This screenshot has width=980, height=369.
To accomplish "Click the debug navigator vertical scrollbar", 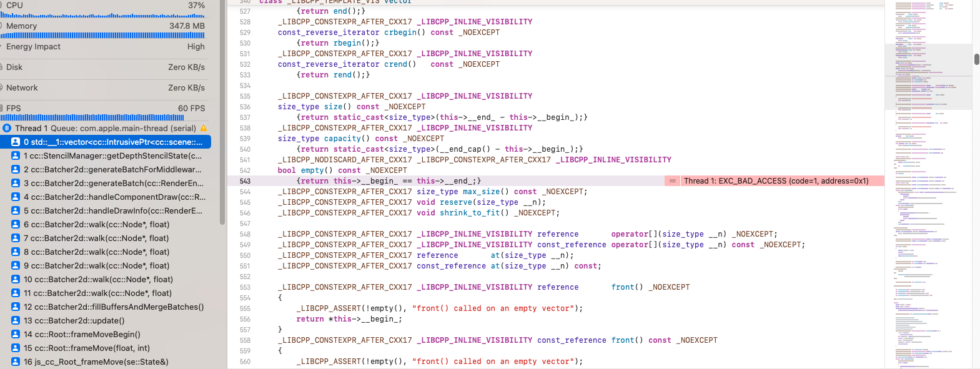I will 222,112.
